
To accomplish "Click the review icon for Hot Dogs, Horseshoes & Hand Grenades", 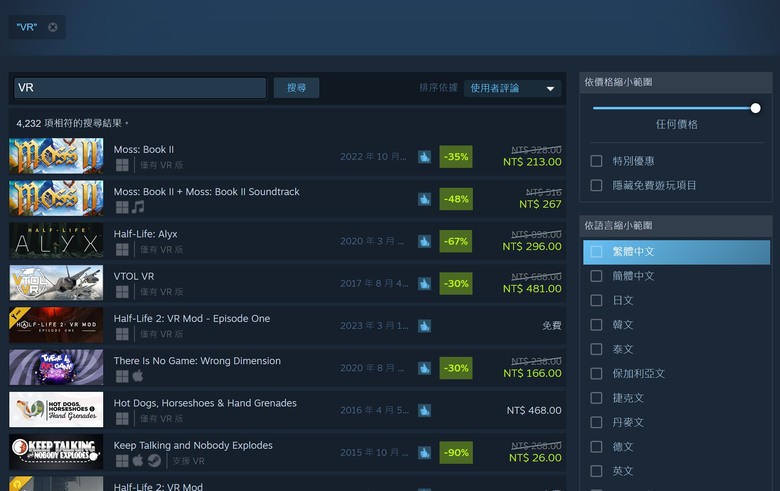I will click(x=424, y=410).
